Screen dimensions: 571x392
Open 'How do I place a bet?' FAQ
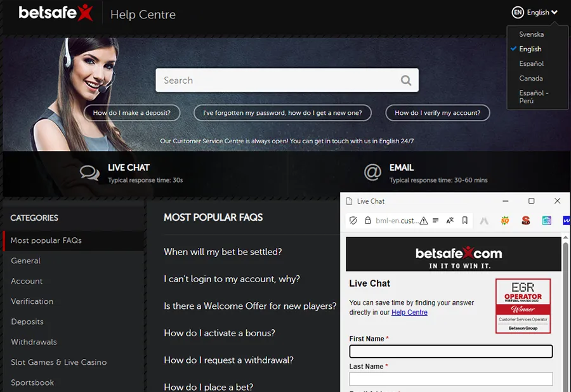click(208, 387)
